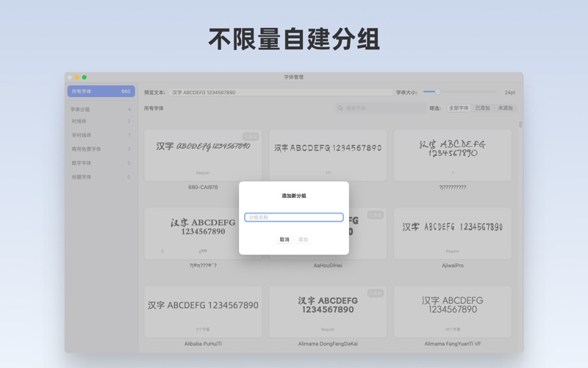Select the Alimama FangYuanTi VF font card
The width and height of the screenshot is (588, 368).
click(x=453, y=311)
